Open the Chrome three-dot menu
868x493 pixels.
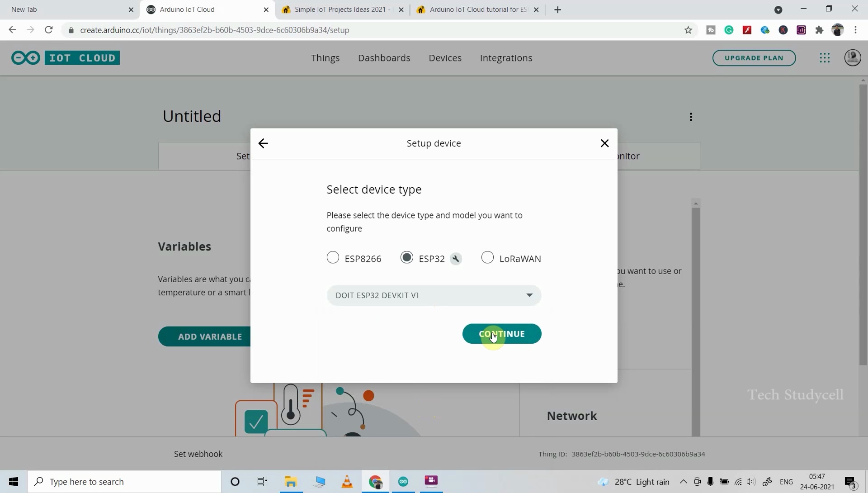855,30
